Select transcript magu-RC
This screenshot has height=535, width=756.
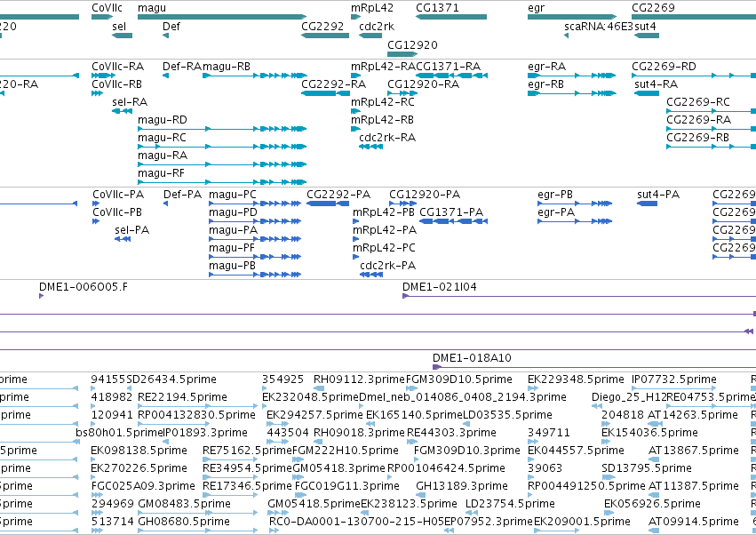(162, 138)
